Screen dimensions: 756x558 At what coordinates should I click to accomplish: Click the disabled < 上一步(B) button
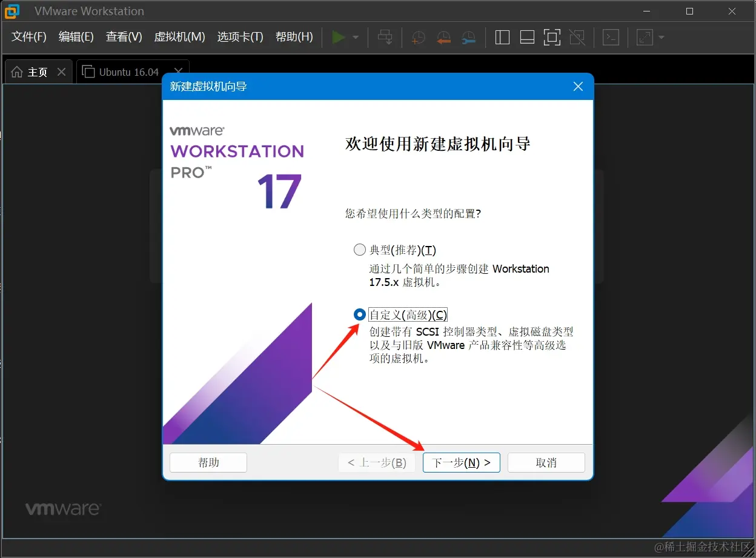coord(377,462)
